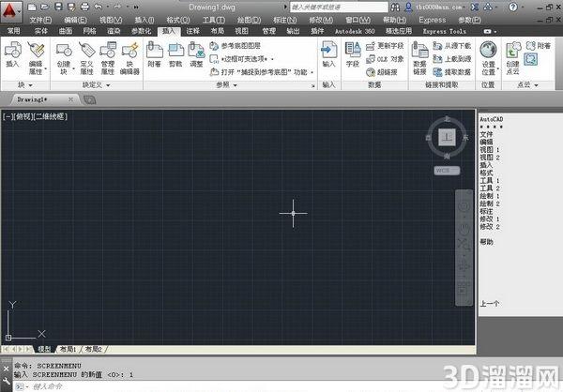Viewport: 563px width, 392px height.
Task: Switch to the 布局1 layout tab
Action: [68, 349]
